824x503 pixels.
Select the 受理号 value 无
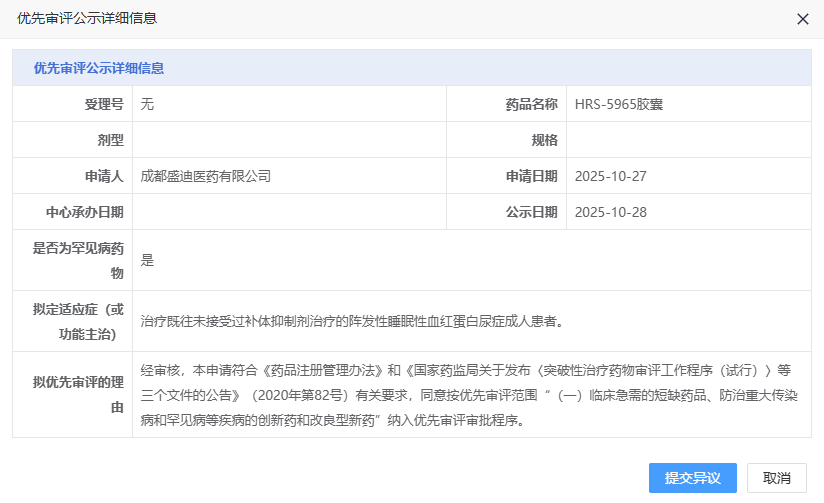click(x=147, y=104)
